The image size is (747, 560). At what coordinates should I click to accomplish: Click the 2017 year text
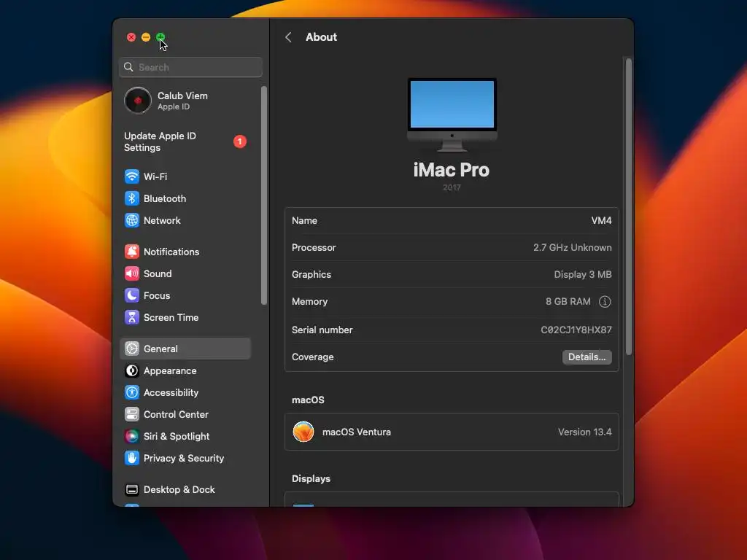click(452, 187)
